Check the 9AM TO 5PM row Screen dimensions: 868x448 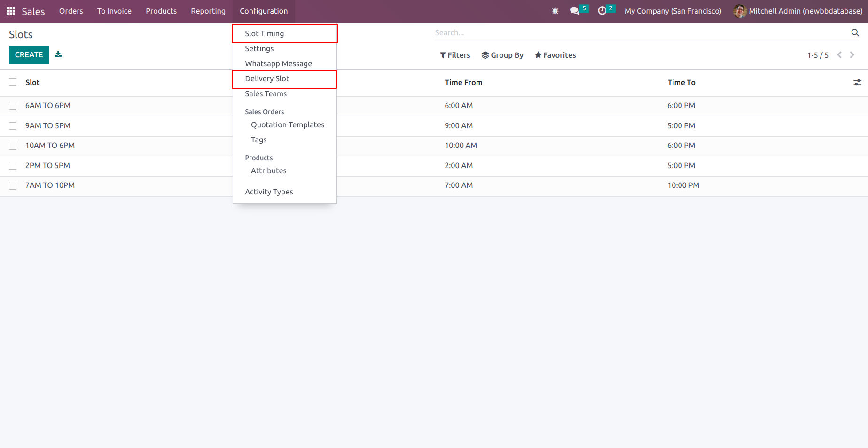(13, 126)
